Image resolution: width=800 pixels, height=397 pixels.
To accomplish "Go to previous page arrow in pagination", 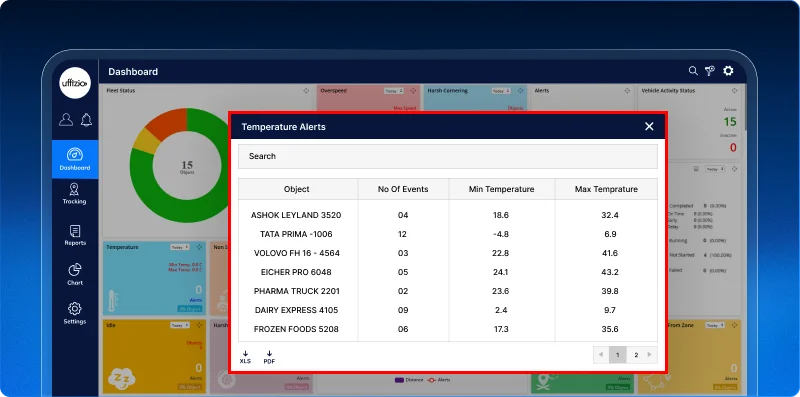I will [601, 355].
